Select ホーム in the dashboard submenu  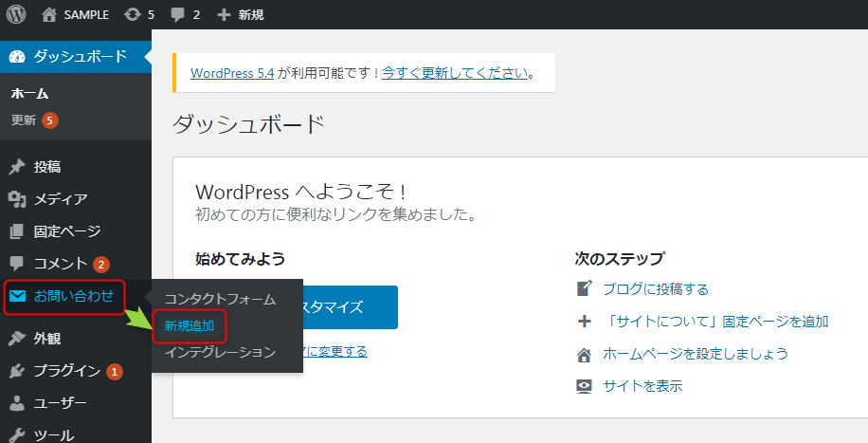click(30, 94)
